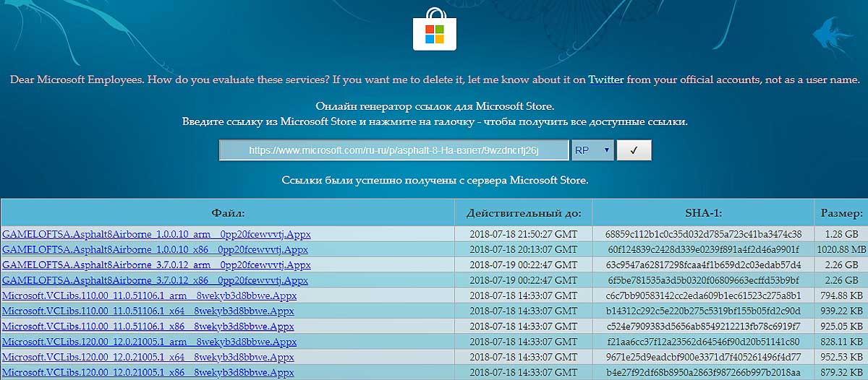Select SHA-1 starting with f21aa6cc37f1
Image resolution: width=868 pixels, height=380 pixels.
click(x=704, y=342)
